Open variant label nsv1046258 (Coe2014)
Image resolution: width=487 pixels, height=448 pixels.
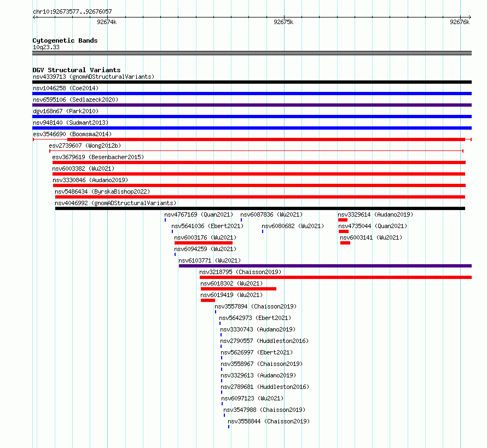click(66, 88)
